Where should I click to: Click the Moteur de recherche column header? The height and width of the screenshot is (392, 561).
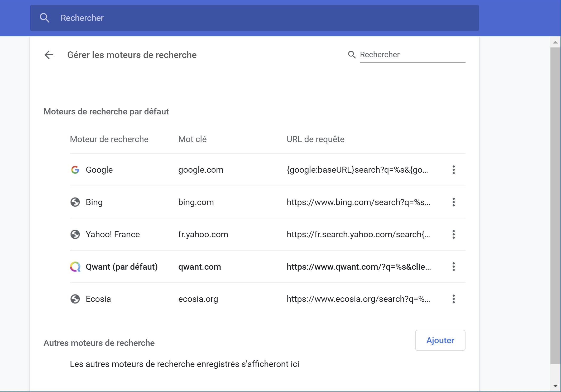click(x=109, y=139)
